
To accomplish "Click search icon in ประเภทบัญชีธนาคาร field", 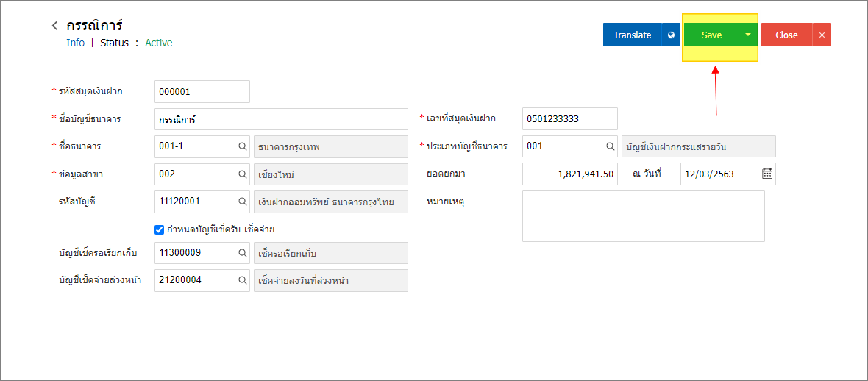I will point(610,147).
